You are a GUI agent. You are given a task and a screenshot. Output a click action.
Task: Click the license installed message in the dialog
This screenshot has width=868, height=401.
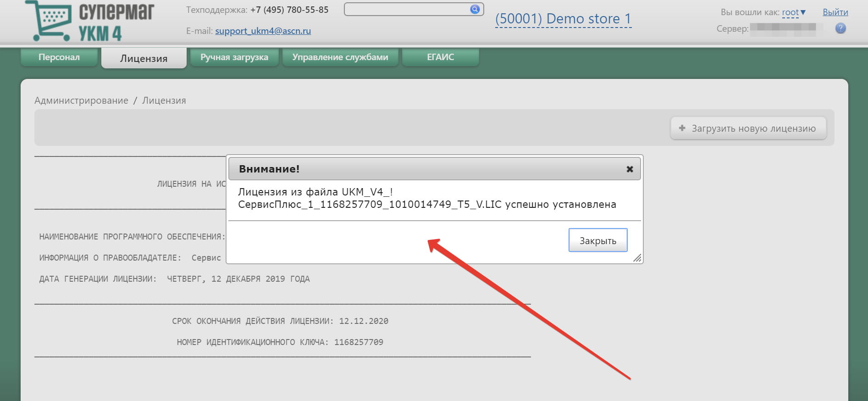point(427,198)
